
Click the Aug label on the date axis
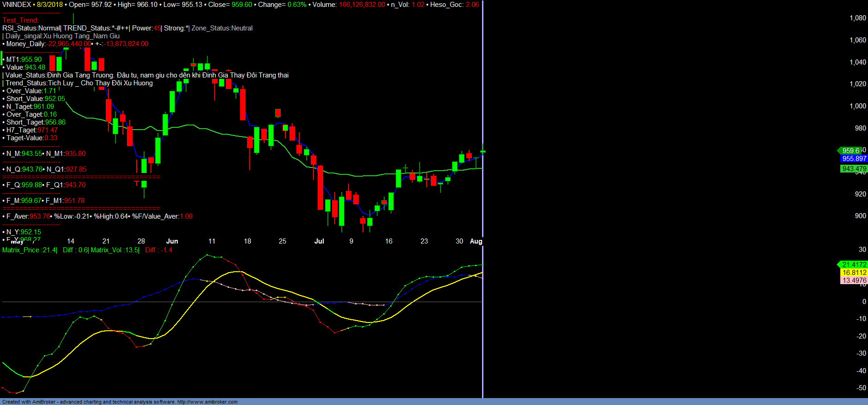476,241
